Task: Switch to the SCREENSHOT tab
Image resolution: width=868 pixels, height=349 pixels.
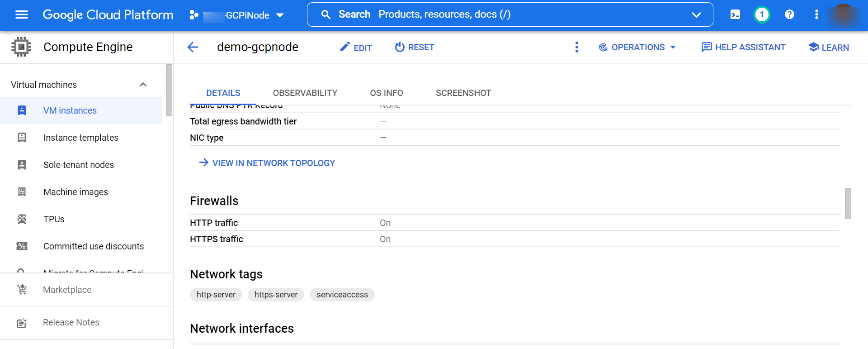Action: tap(463, 93)
